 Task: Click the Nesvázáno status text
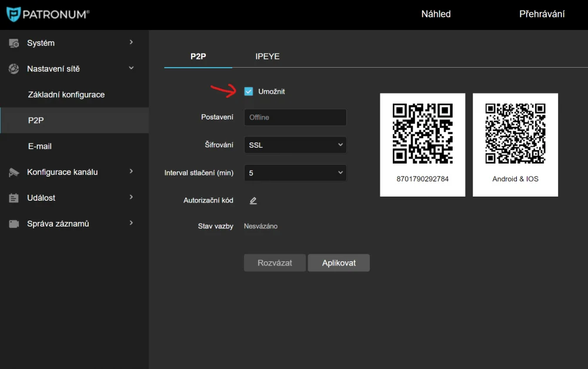point(260,226)
